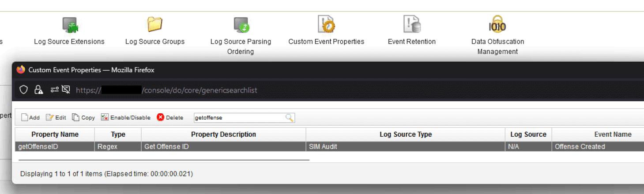
Task: Click the Get Offense ID description cell
Action: [223, 146]
